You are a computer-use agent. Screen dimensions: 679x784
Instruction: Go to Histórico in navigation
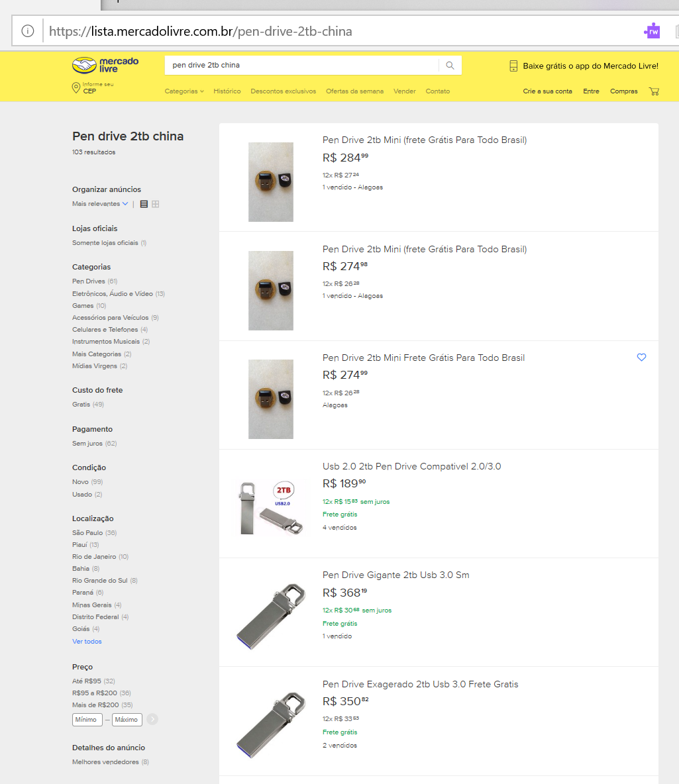(227, 91)
